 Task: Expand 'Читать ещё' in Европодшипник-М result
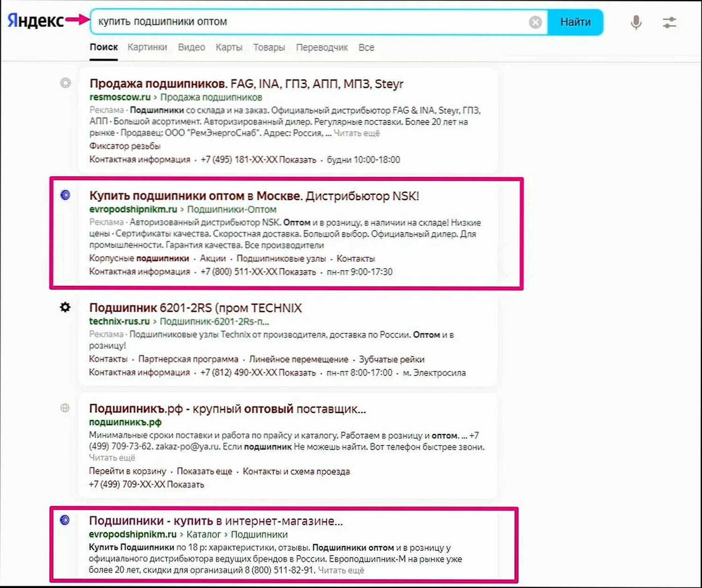341,570
